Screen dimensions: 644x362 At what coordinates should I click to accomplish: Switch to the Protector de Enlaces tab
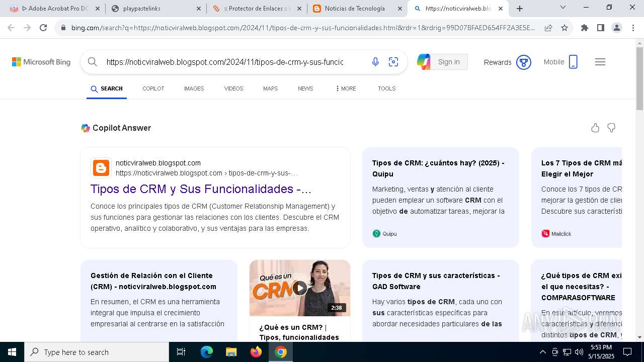click(x=257, y=9)
